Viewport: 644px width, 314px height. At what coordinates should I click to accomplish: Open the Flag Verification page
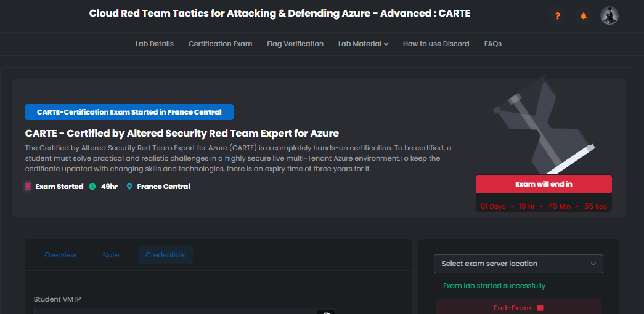[295, 44]
